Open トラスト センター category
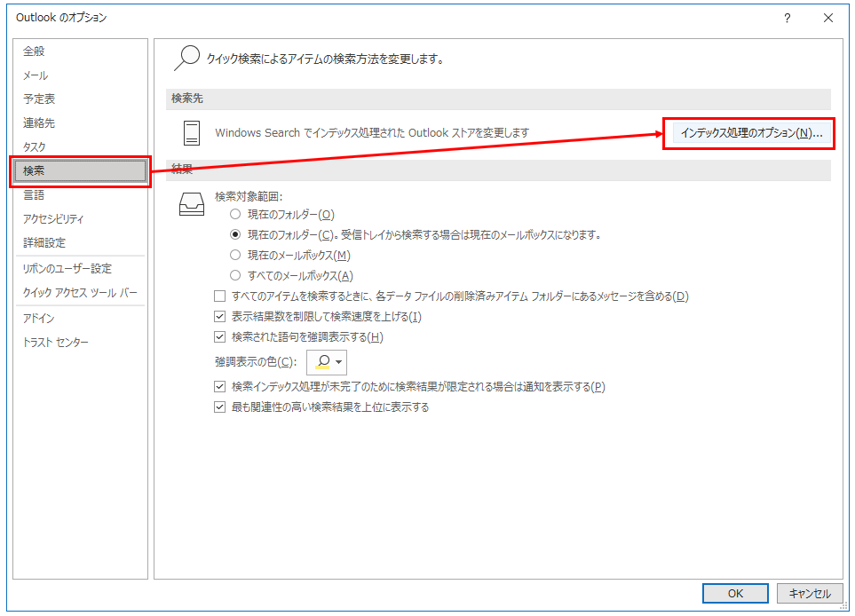 click(80, 342)
